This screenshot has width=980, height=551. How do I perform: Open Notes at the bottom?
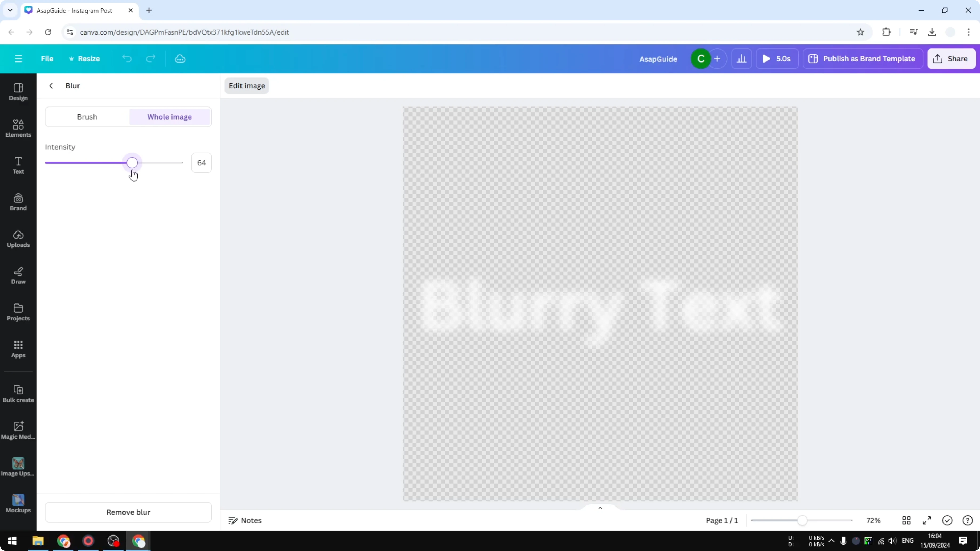coord(245,520)
